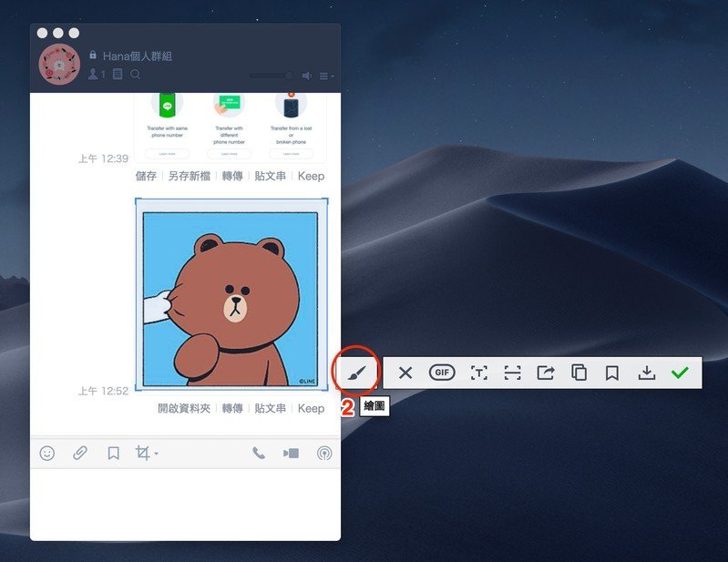Image resolution: width=728 pixels, height=562 pixels.
Task: Save the capture to Keep bookmark
Action: tap(612, 373)
